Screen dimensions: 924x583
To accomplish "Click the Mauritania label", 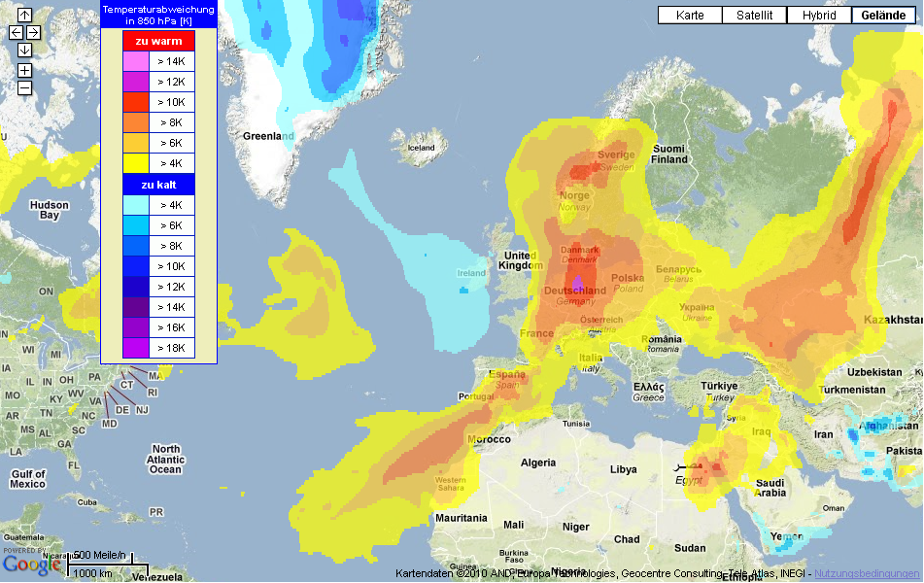I will (x=462, y=518).
